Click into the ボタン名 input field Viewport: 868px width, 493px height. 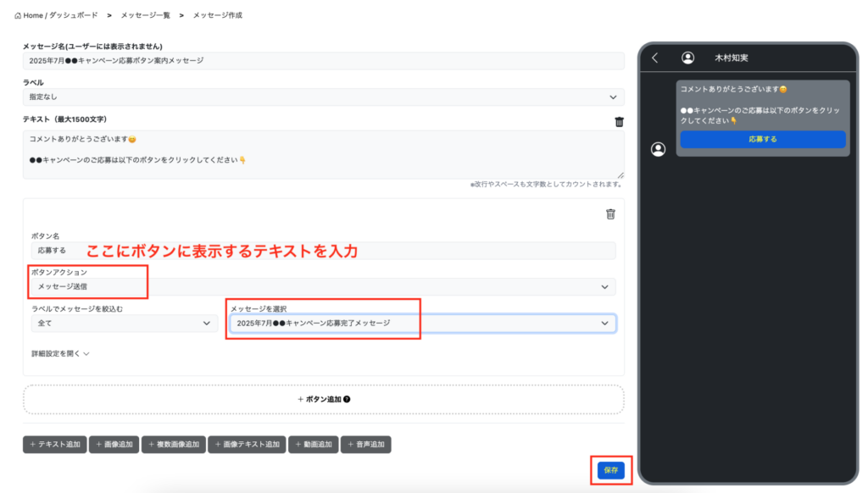323,251
